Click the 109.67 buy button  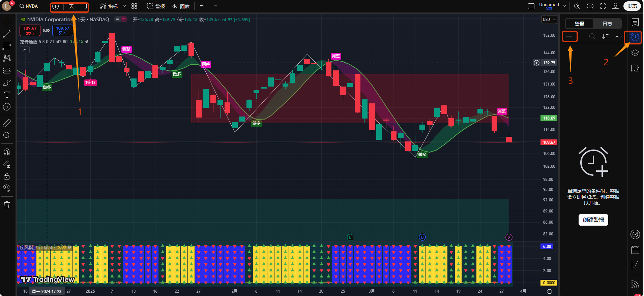tap(63, 30)
